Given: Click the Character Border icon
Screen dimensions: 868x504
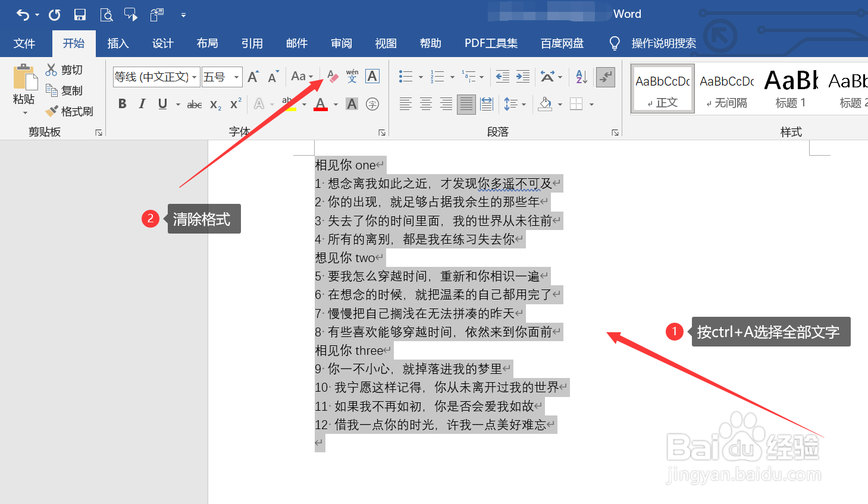Looking at the screenshot, I should [x=372, y=76].
